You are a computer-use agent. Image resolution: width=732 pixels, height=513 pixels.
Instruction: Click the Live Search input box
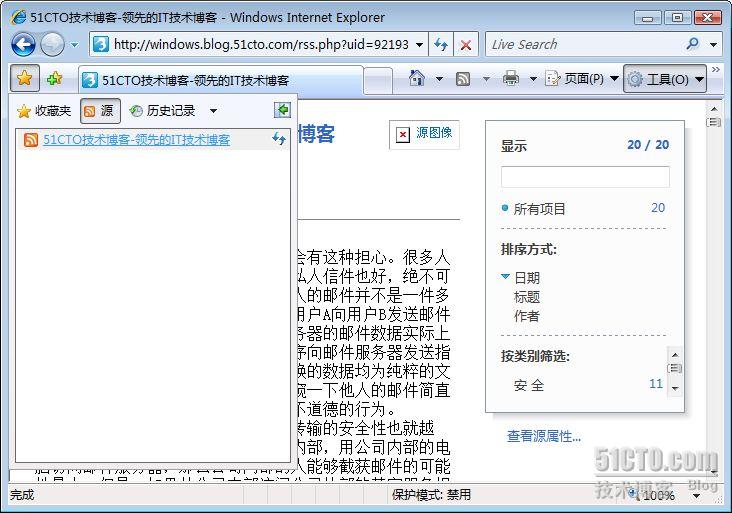pyautogui.click(x=584, y=45)
